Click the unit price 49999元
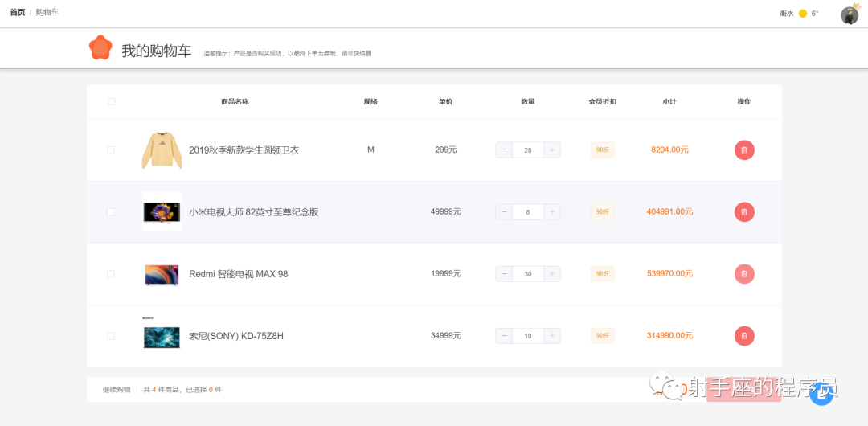This screenshot has width=868, height=426. point(445,211)
